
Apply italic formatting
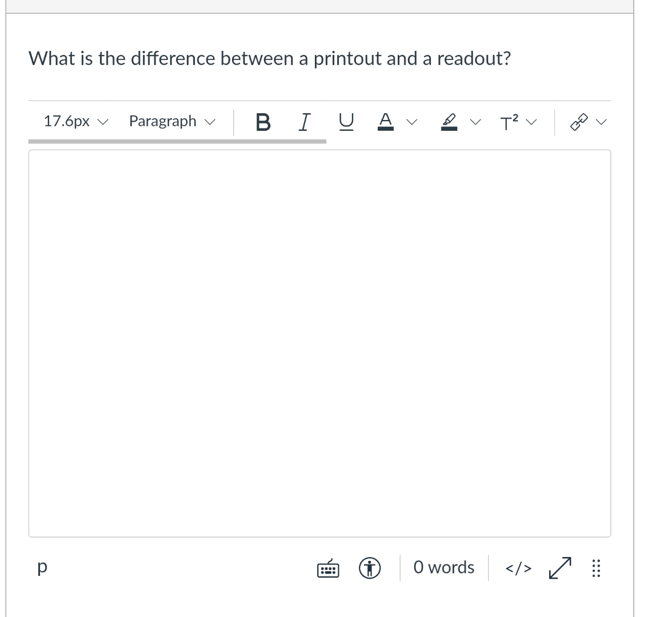click(305, 121)
